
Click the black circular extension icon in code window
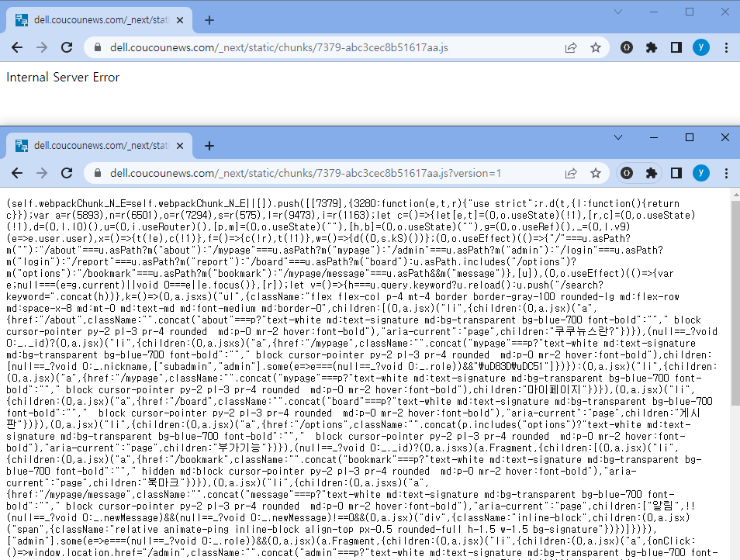point(627,173)
